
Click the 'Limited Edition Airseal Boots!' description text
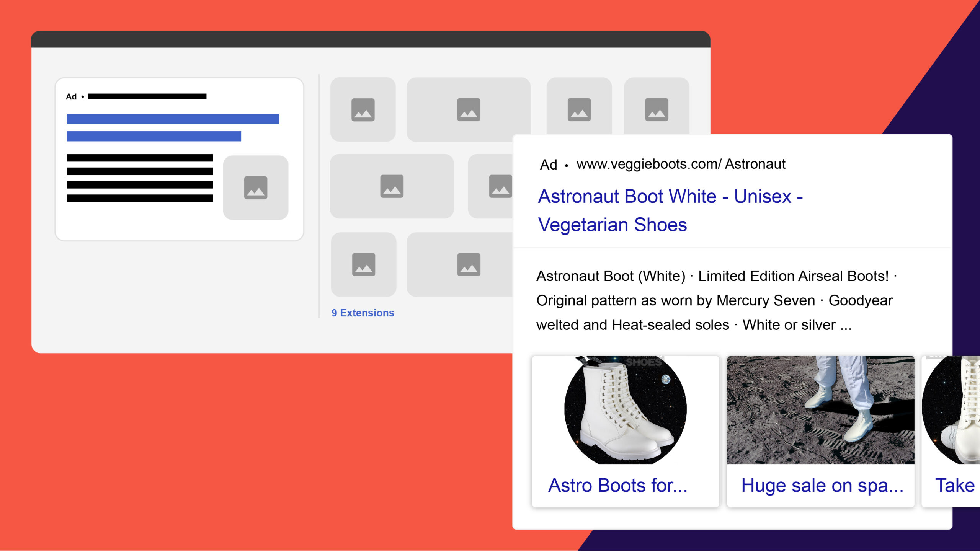793,276
